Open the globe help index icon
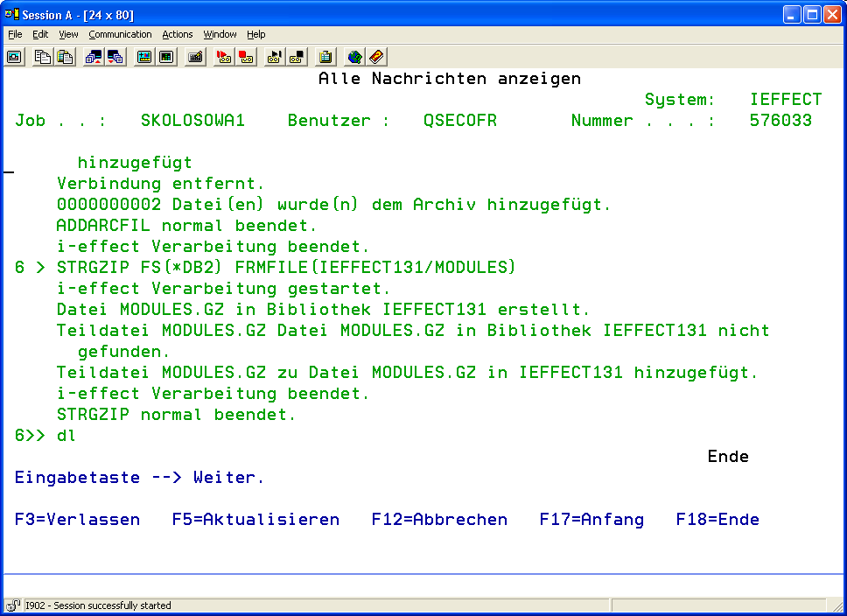Screen dimensions: 847x616 click(x=353, y=57)
